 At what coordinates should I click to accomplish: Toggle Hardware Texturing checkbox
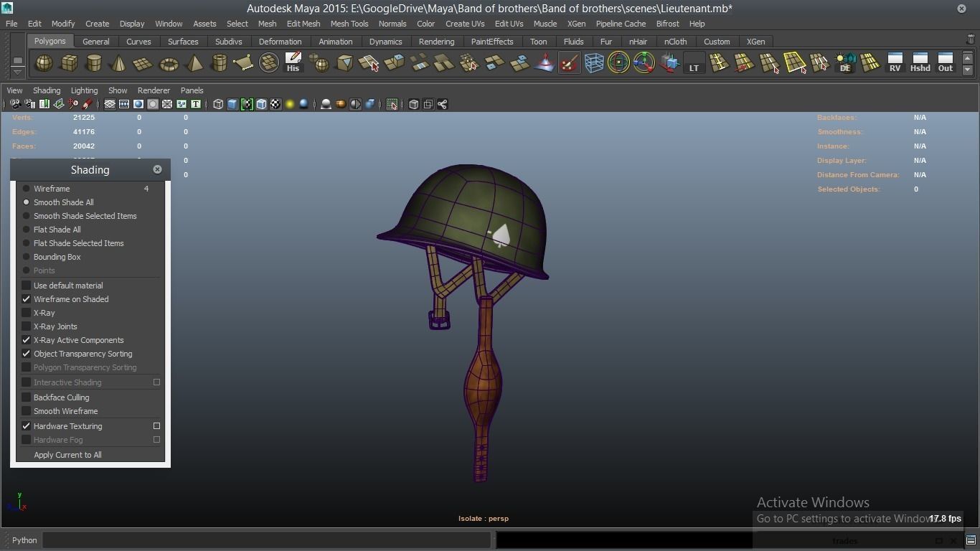[27, 426]
